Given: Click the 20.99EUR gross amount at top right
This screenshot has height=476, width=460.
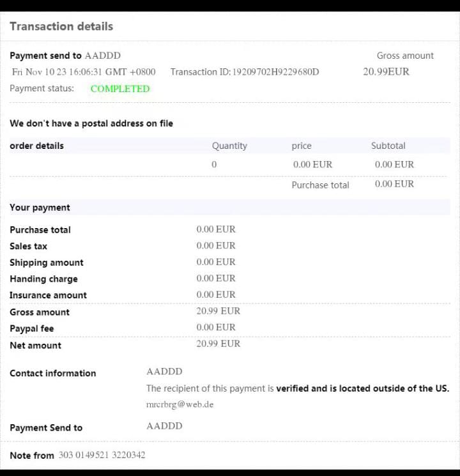Looking at the screenshot, I should (x=386, y=72).
